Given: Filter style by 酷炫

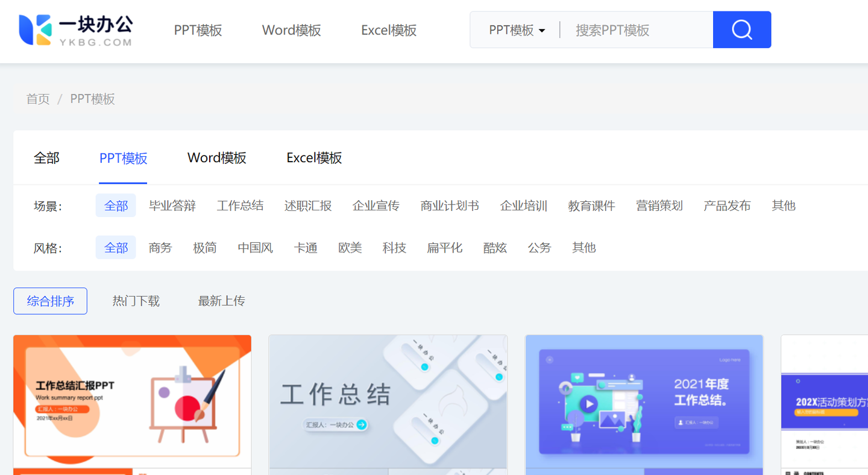Looking at the screenshot, I should click(495, 248).
